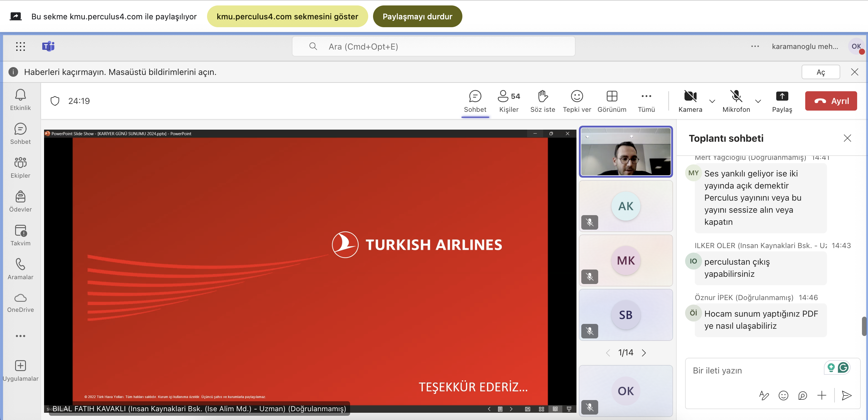The height and width of the screenshot is (420, 868).
Task: Go to next participants page arrow
Action: (x=643, y=353)
